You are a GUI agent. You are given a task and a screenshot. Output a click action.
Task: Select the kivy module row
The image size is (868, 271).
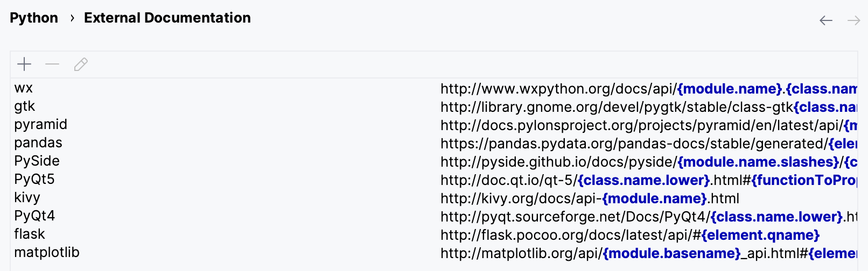point(27,198)
